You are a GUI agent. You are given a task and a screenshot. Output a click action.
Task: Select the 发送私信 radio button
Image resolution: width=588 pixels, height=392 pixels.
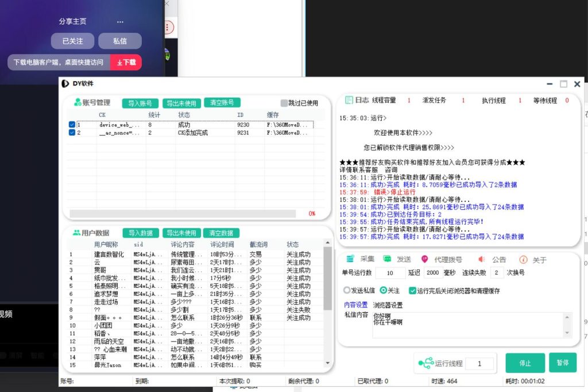pyautogui.click(x=346, y=290)
